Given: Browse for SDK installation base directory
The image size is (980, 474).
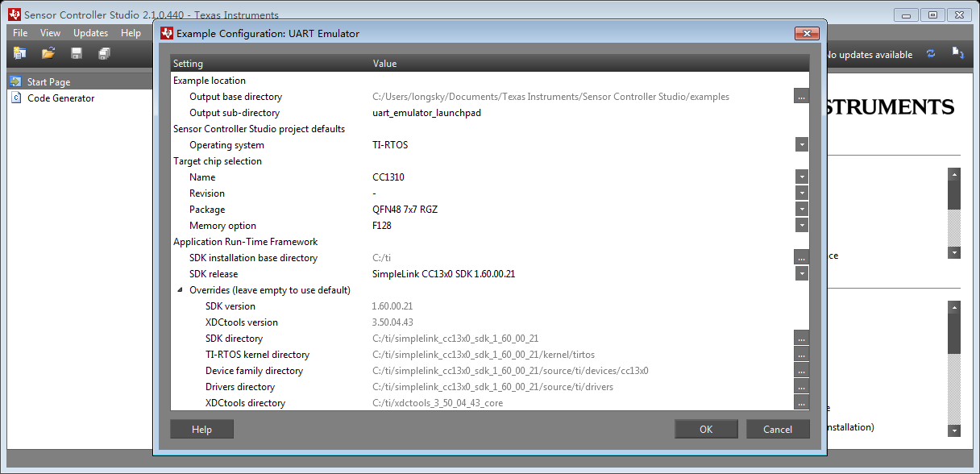Looking at the screenshot, I should pyautogui.click(x=801, y=257).
